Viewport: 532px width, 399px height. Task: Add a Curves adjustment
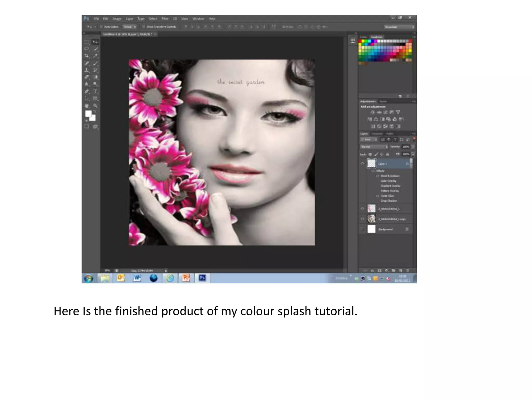(385, 112)
